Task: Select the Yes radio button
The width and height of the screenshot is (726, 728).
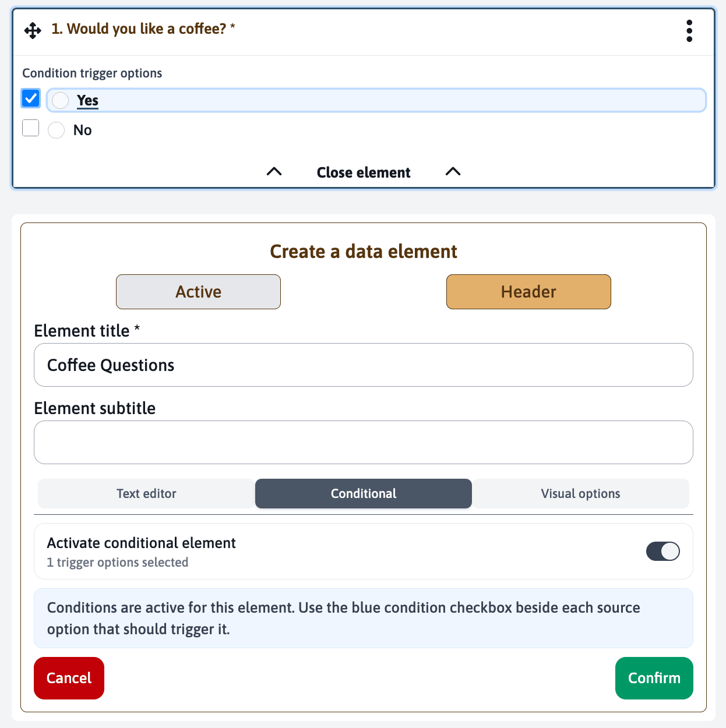Action: pos(60,101)
